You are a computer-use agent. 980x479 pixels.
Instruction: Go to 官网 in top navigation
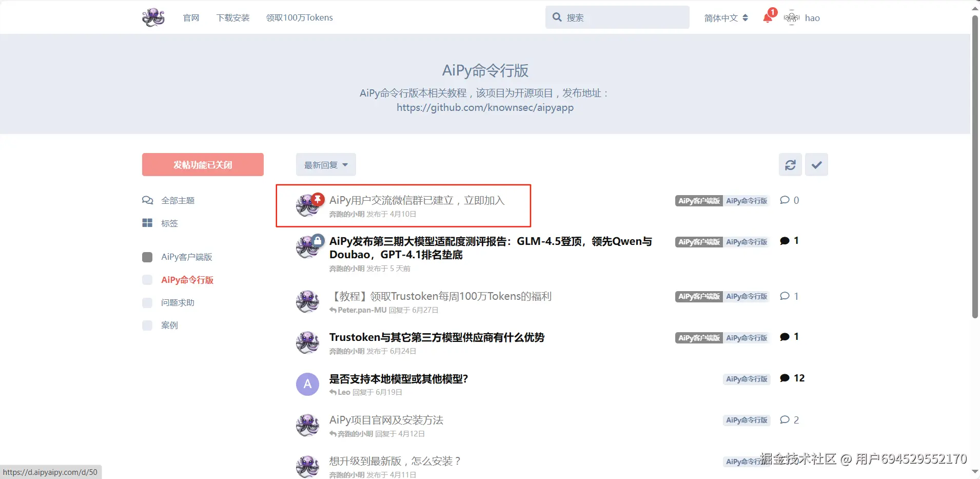click(191, 18)
